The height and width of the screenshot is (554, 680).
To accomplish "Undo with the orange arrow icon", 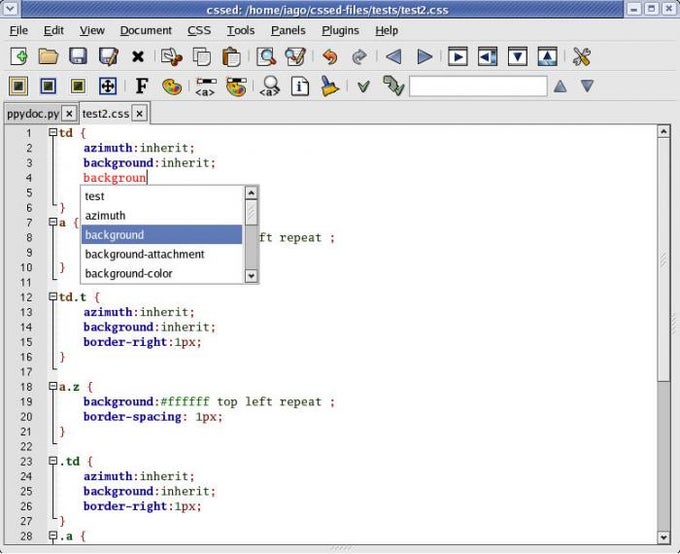I will 330,57.
